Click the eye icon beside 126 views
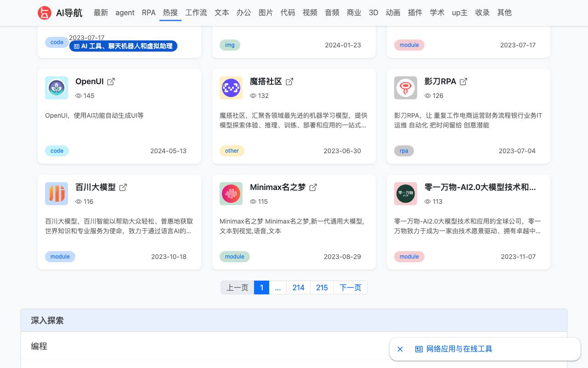 click(x=428, y=96)
